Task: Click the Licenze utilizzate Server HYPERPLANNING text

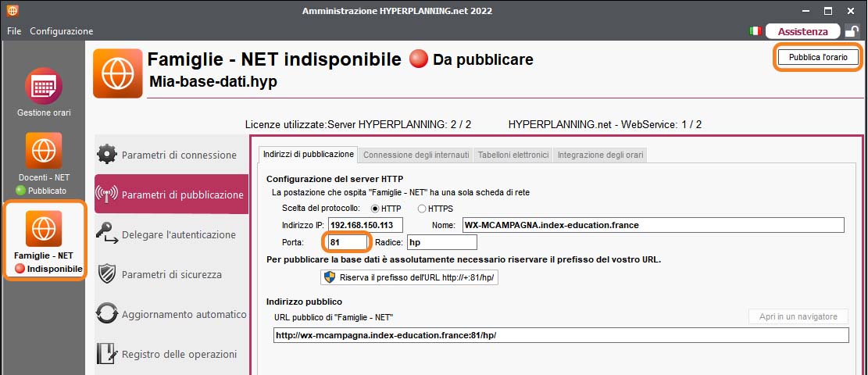Action: 358,125
